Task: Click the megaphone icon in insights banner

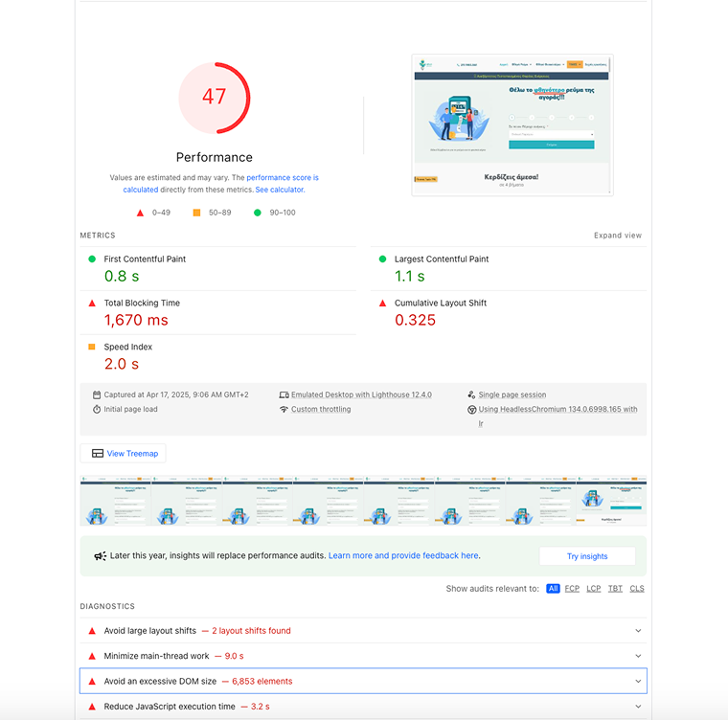Action: 101,556
